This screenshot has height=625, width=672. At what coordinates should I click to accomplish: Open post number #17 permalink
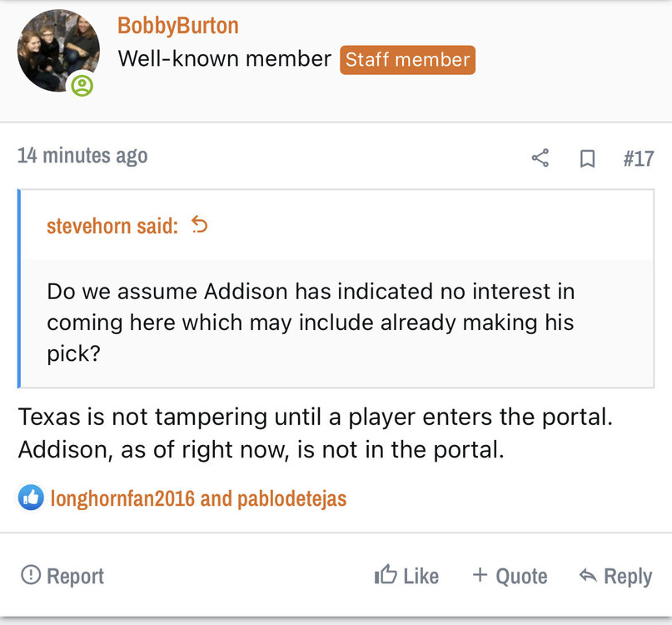639,157
